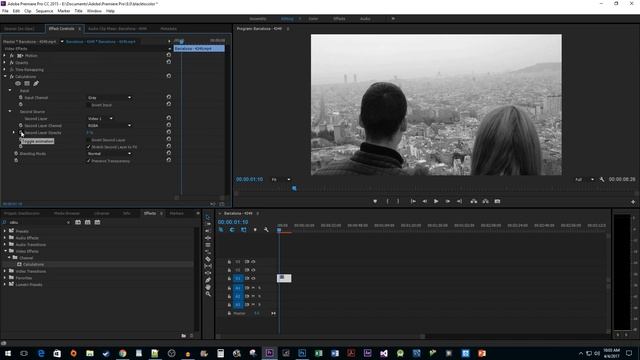Choose the free draw bezier mask pen
This screenshot has height=360, width=640.
coord(36,83)
